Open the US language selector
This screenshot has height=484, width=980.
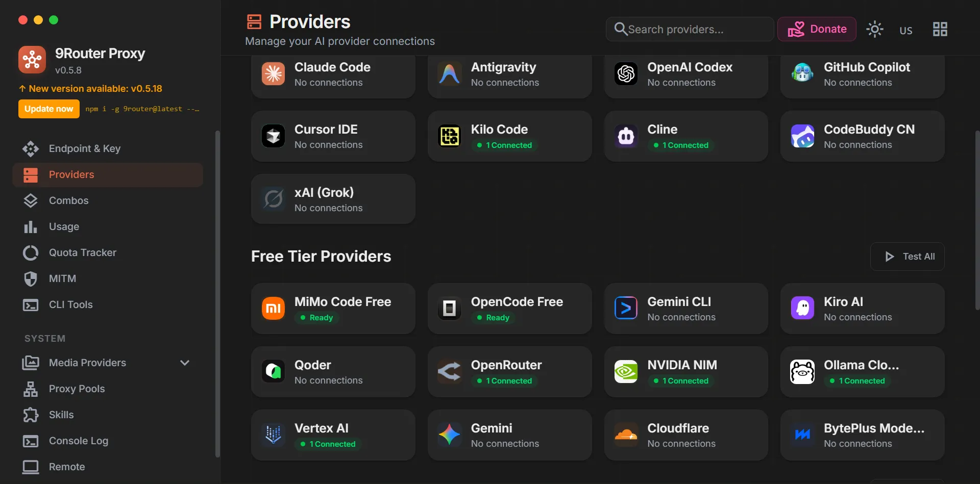906,30
